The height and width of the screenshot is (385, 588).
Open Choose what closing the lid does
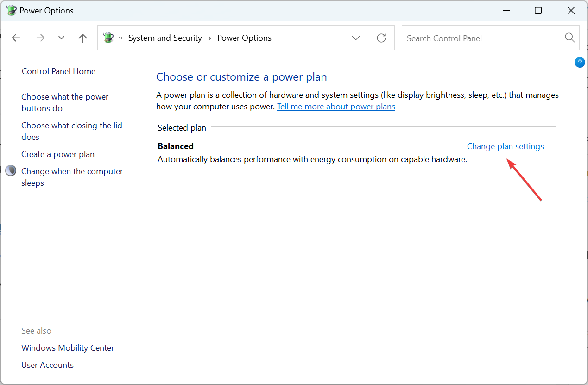(72, 131)
